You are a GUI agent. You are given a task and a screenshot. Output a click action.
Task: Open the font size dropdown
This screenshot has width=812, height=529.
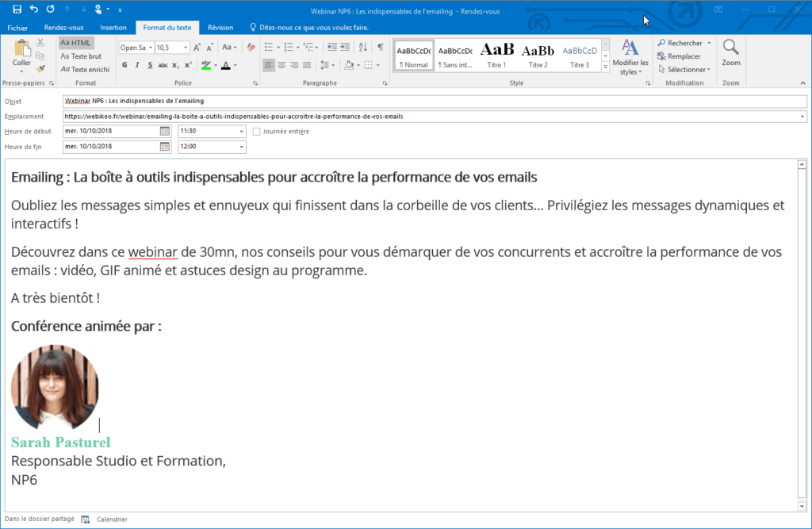[x=186, y=48]
